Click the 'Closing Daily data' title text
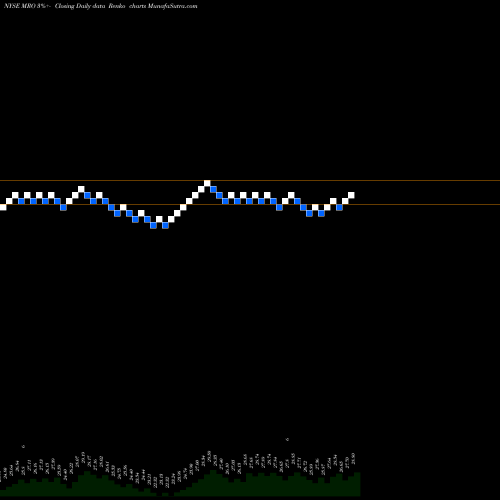 point(80,6)
